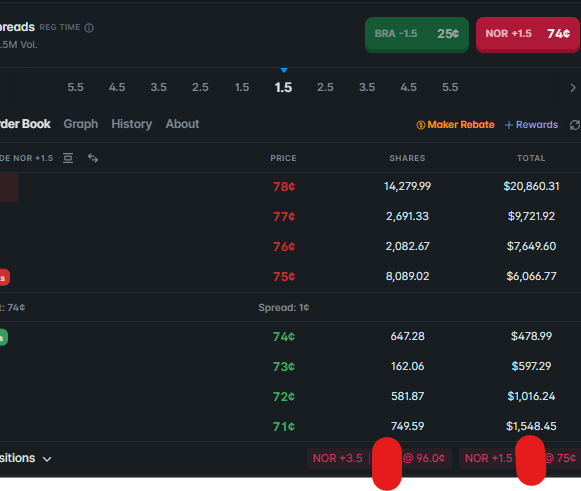Image resolution: width=581 pixels, height=491 pixels.
Task: Select the rightmost 5.5 spread line
Action: click(450, 87)
